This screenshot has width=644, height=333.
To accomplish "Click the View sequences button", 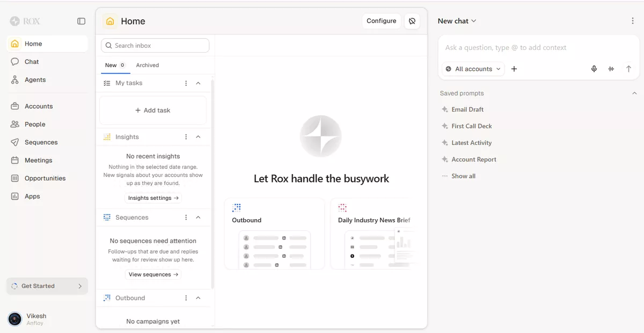I will pyautogui.click(x=153, y=274).
